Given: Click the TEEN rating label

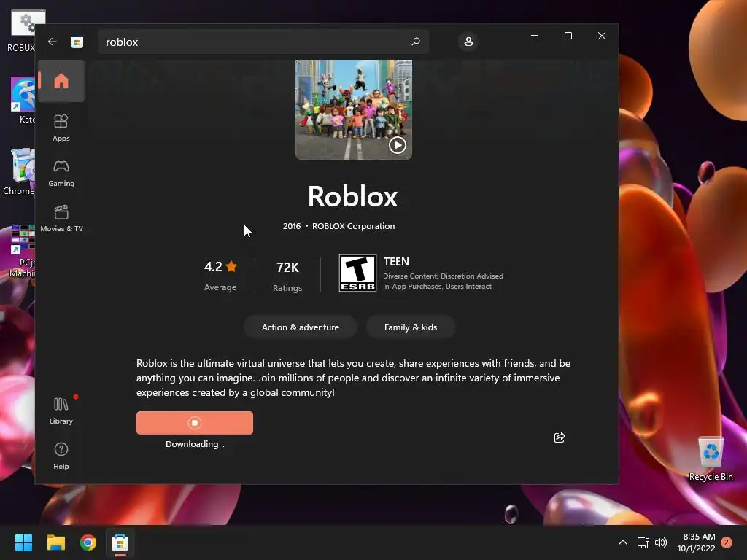Looking at the screenshot, I should coord(396,262).
